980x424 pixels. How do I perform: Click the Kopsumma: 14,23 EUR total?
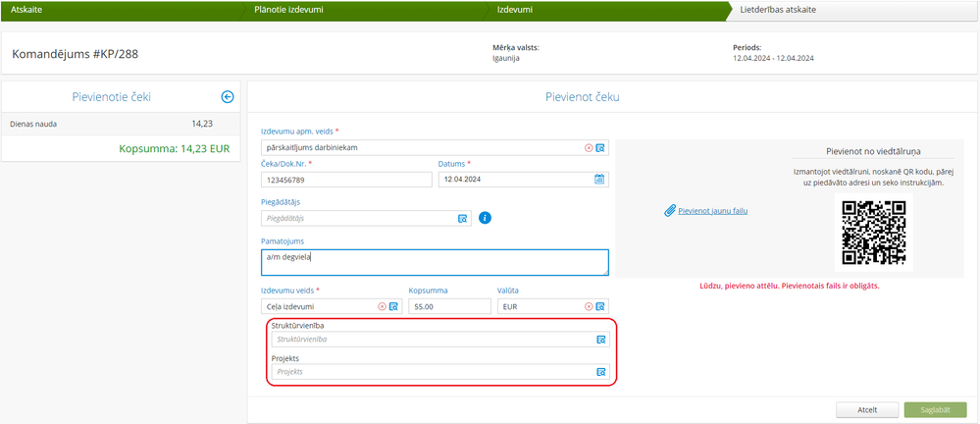175,149
